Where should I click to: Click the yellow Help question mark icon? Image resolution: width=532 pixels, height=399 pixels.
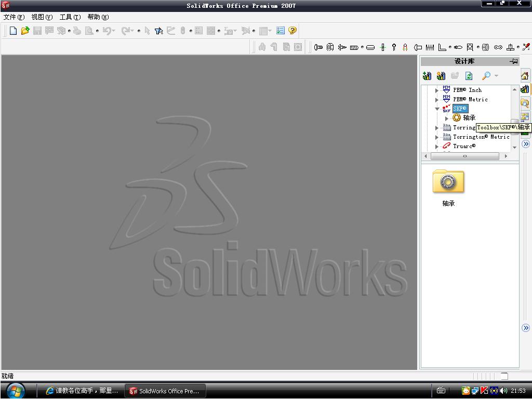pos(292,31)
